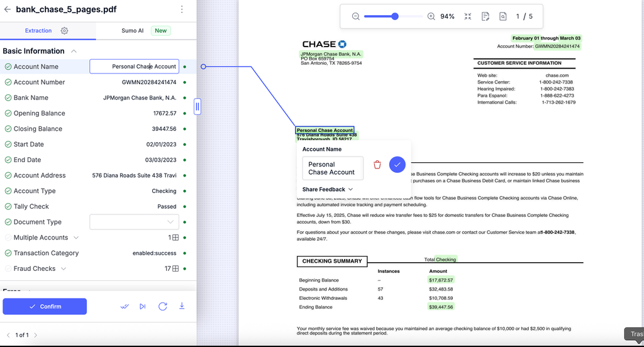This screenshot has height=347, width=644.
Task: Select the Account Number value GWMN20284241474
Action: (x=149, y=82)
